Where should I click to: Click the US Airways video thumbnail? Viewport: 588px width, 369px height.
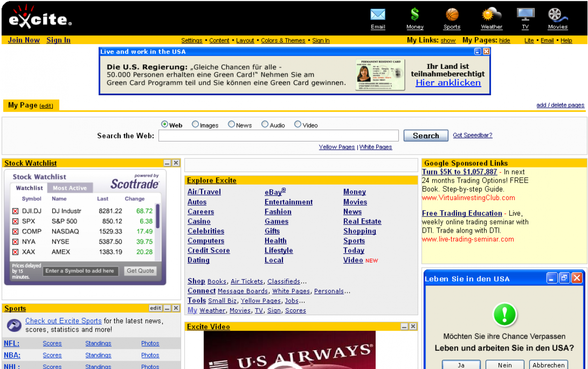pos(289,350)
